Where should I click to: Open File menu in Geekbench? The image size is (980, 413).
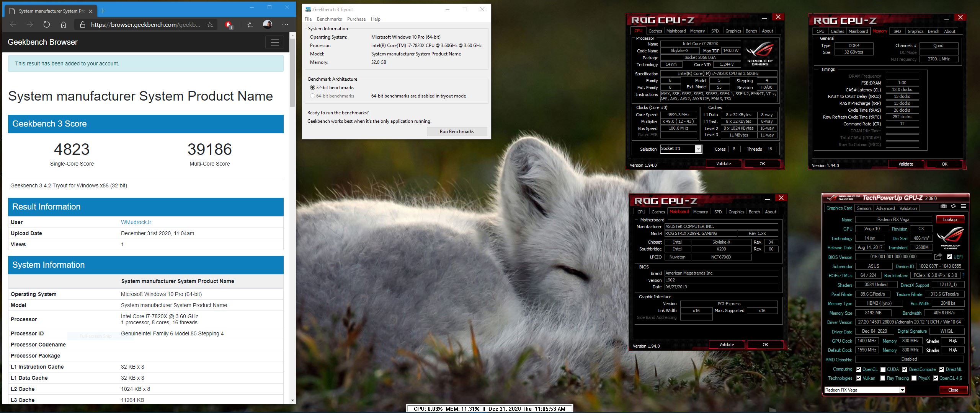tap(308, 19)
